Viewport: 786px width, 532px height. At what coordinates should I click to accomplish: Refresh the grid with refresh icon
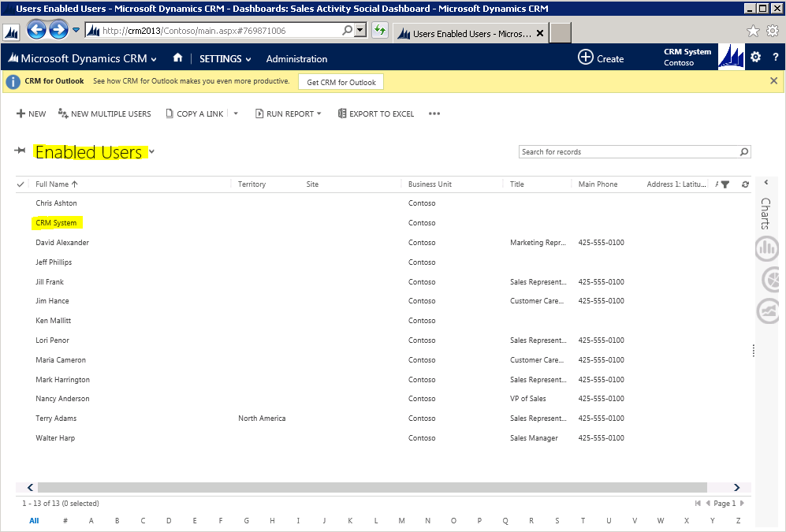(745, 184)
